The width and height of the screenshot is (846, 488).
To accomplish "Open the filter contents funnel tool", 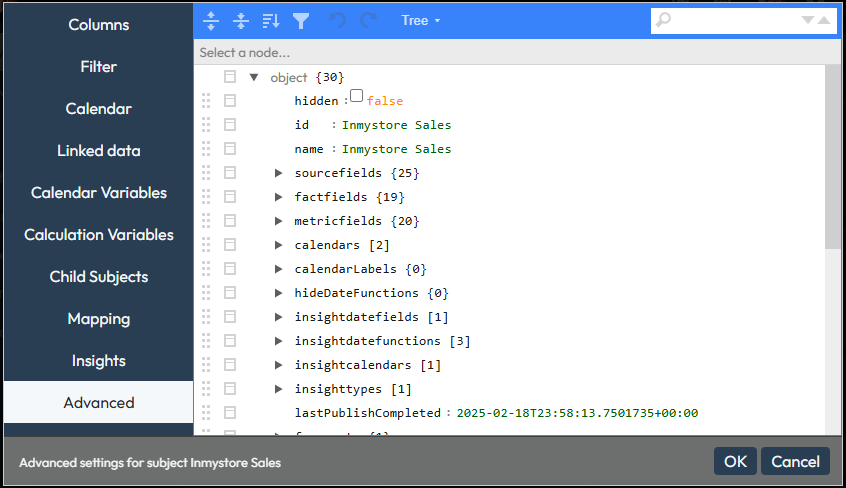I will 301,21.
